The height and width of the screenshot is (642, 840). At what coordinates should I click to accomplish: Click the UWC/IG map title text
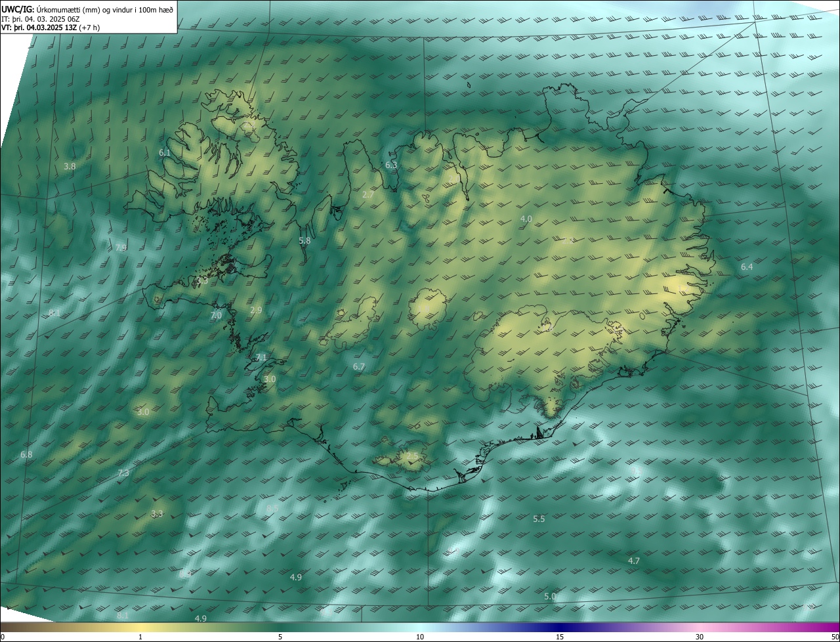coord(87,9)
